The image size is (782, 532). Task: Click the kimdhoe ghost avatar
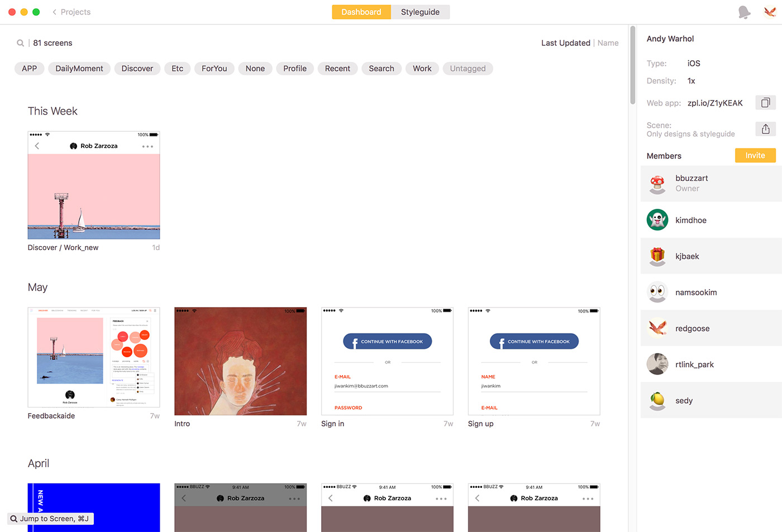click(657, 220)
